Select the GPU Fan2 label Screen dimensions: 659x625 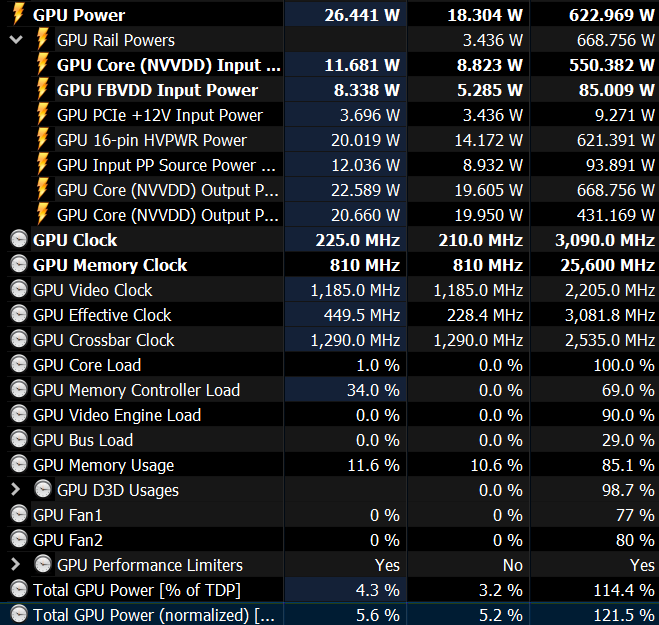68,540
